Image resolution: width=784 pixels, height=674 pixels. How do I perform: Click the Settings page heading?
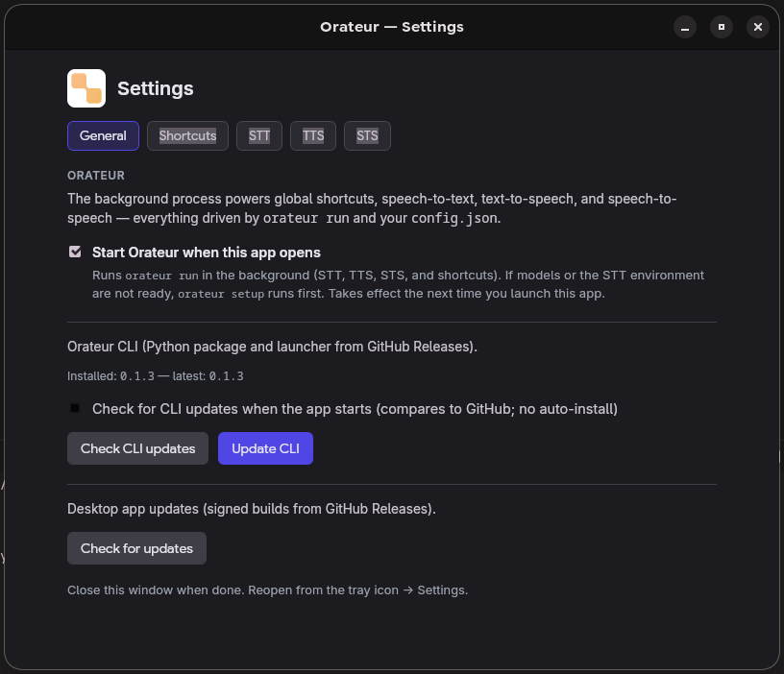[x=155, y=88]
